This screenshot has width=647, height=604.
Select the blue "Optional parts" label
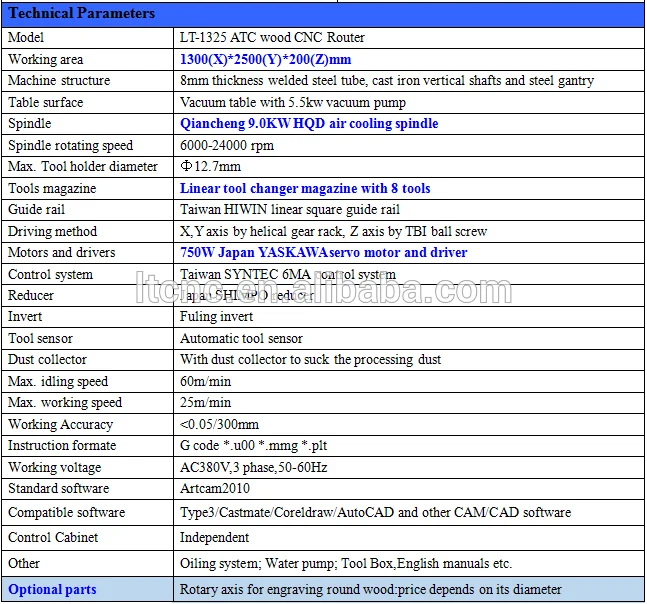[52, 590]
